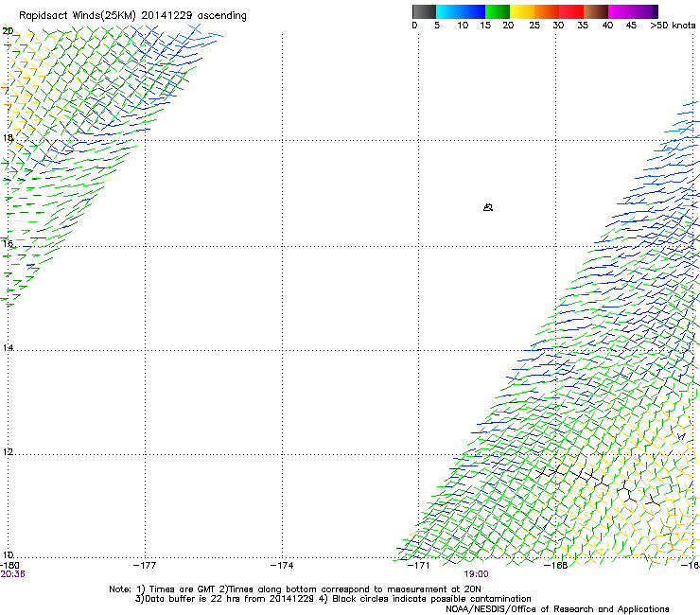Click the 'Times are GMT' note line
700x615 pixels.
[294, 589]
